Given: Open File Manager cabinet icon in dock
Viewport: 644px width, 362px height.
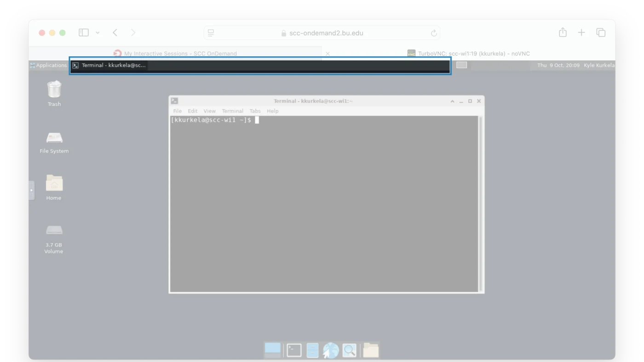Looking at the screenshot, I should tap(312, 350).
